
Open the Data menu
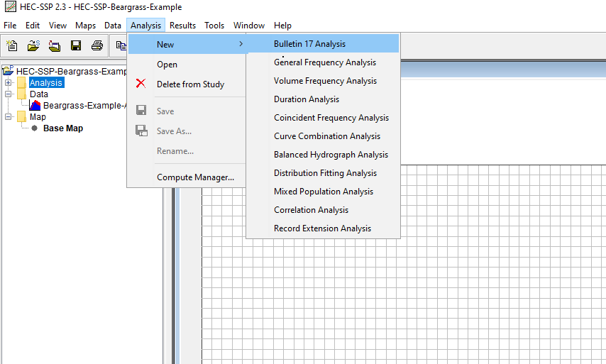point(112,25)
